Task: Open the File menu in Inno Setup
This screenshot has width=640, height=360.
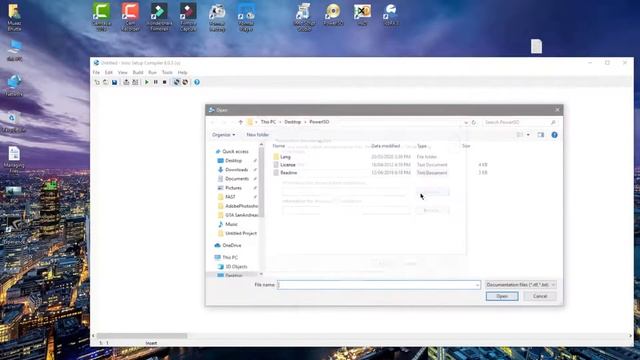Action: pyautogui.click(x=96, y=72)
